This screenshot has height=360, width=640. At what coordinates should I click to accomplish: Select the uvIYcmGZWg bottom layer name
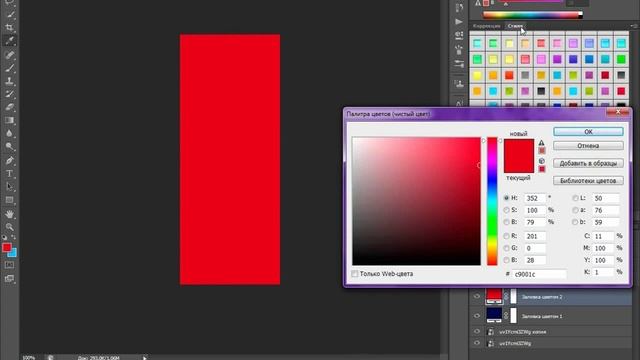coord(515,344)
